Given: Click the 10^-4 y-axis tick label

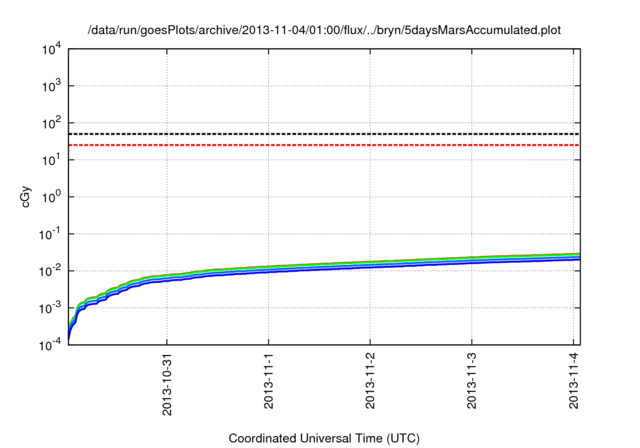Looking at the screenshot, I should point(50,345).
